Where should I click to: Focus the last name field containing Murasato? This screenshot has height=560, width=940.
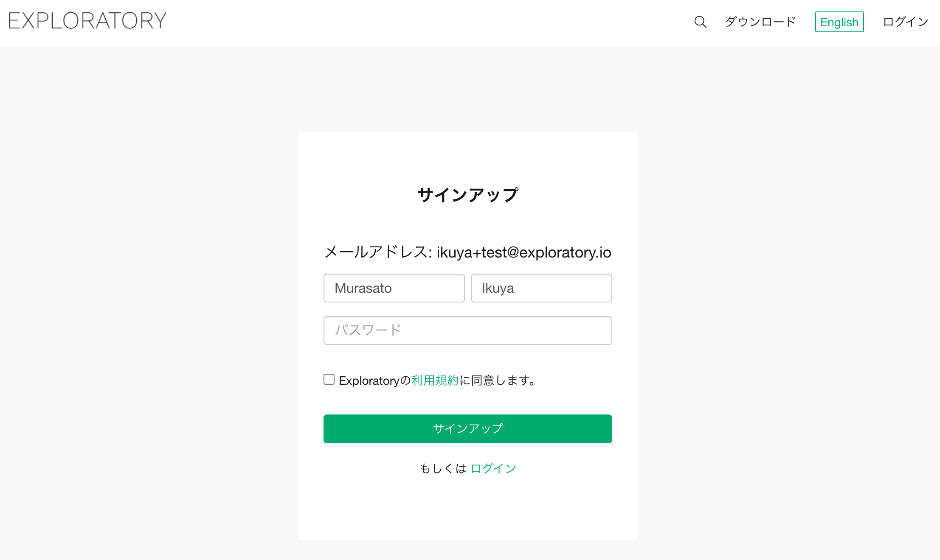point(394,288)
